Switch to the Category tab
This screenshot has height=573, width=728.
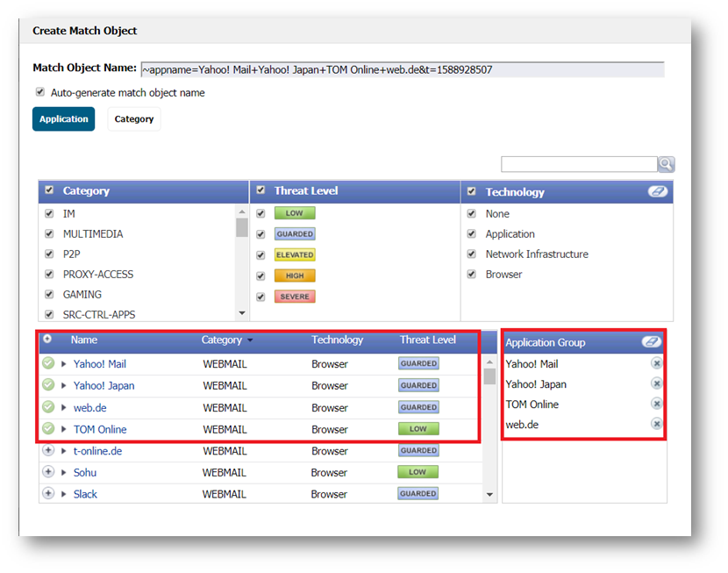[x=133, y=119]
